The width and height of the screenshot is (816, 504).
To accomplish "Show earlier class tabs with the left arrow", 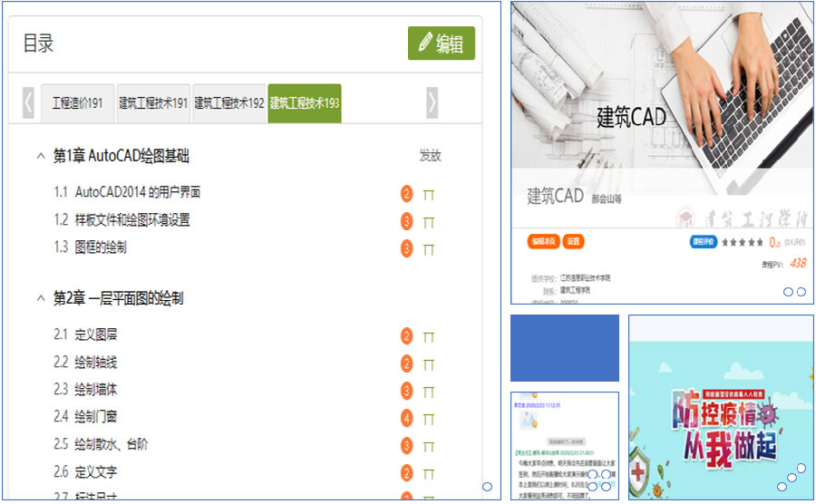I will pyautogui.click(x=28, y=103).
